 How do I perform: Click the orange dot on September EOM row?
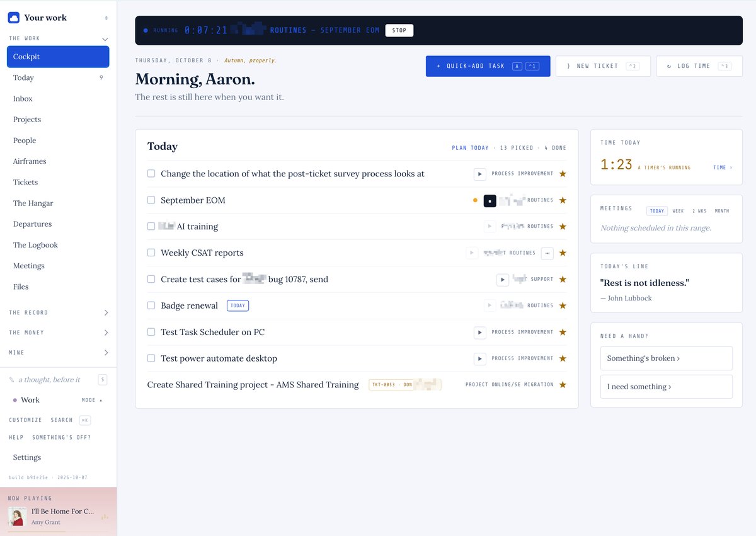pyautogui.click(x=475, y=200)
